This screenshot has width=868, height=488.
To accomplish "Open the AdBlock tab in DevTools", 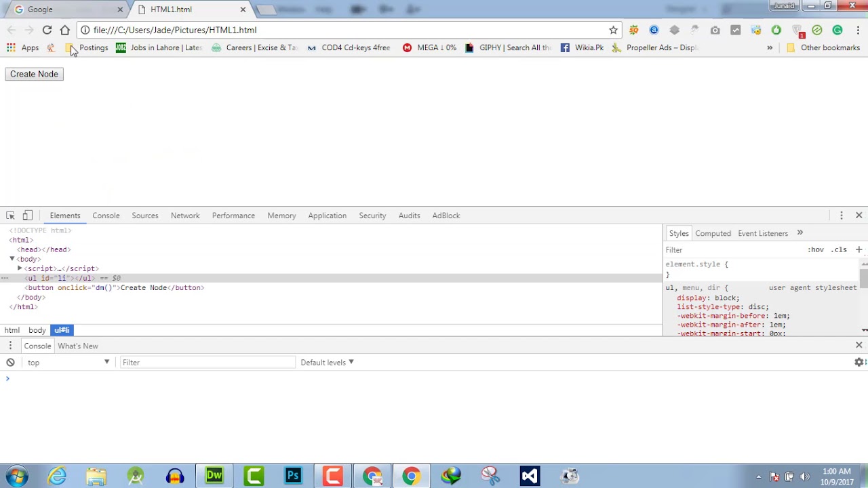I will 446,216.
